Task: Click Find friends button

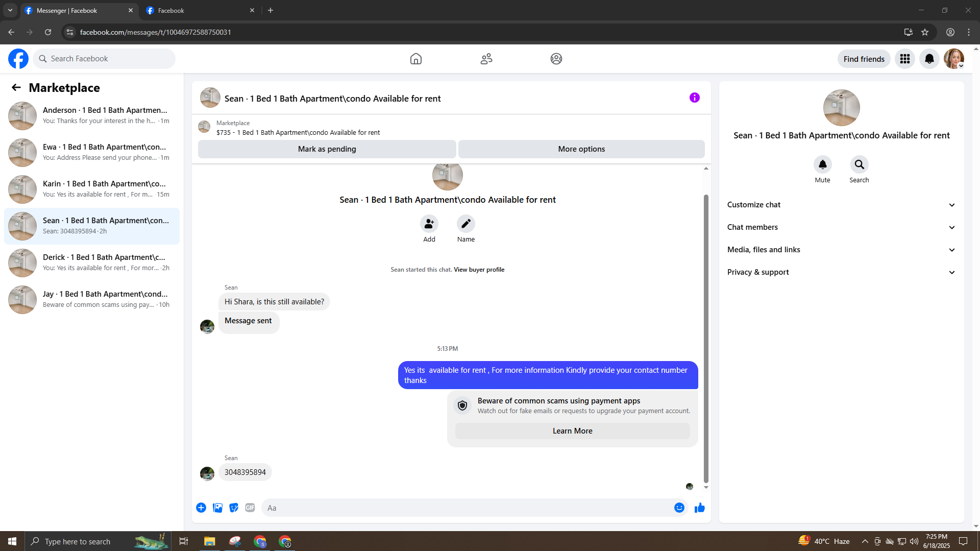Action: [x=864, y=59]
